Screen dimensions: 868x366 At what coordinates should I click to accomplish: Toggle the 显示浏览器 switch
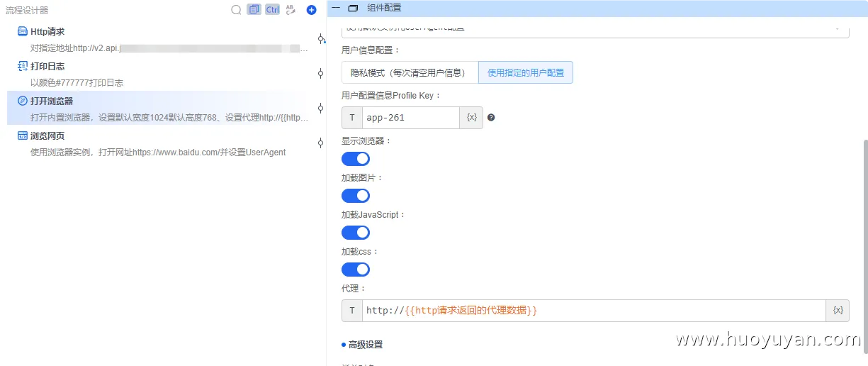(x=356, y=159)
